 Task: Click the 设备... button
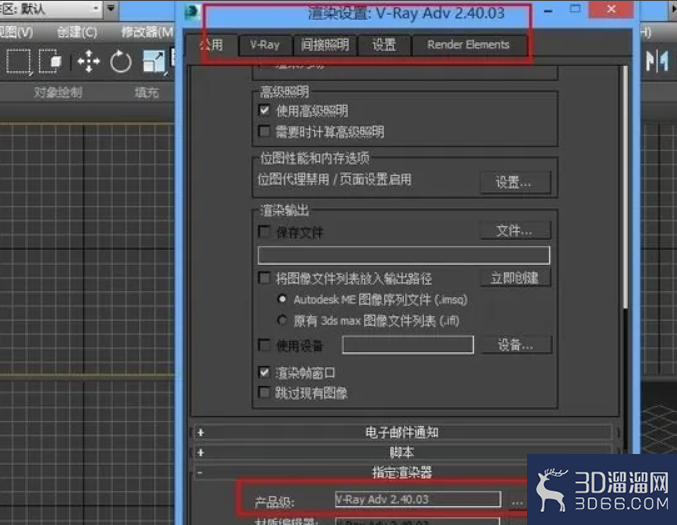516,345
